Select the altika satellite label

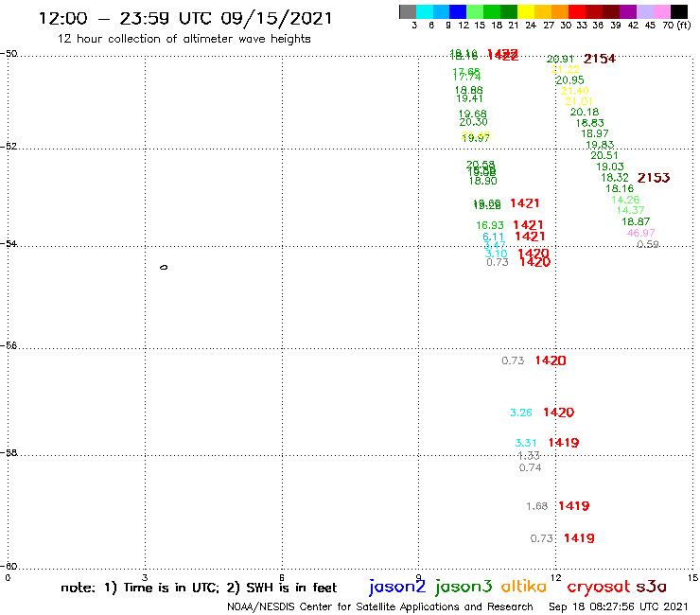(x=524, y=587)
